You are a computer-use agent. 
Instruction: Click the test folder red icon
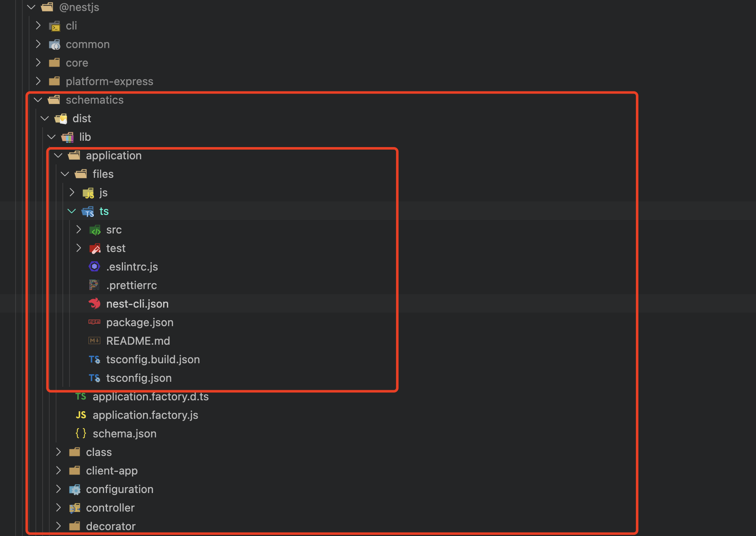coord(95,249)
